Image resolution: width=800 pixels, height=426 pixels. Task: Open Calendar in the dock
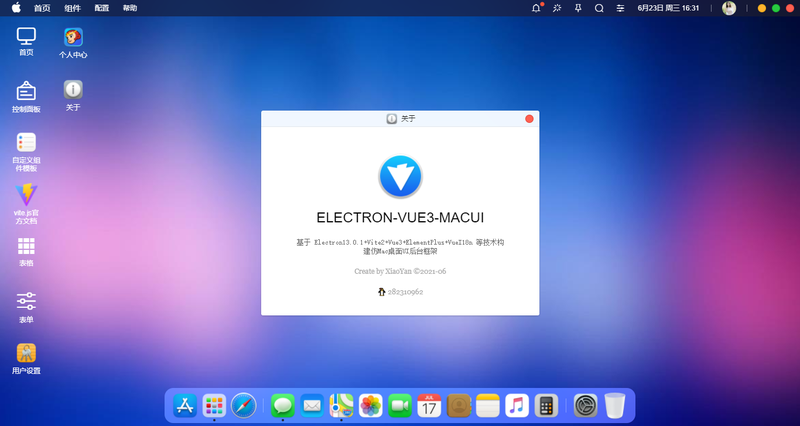tap(429, 406)
